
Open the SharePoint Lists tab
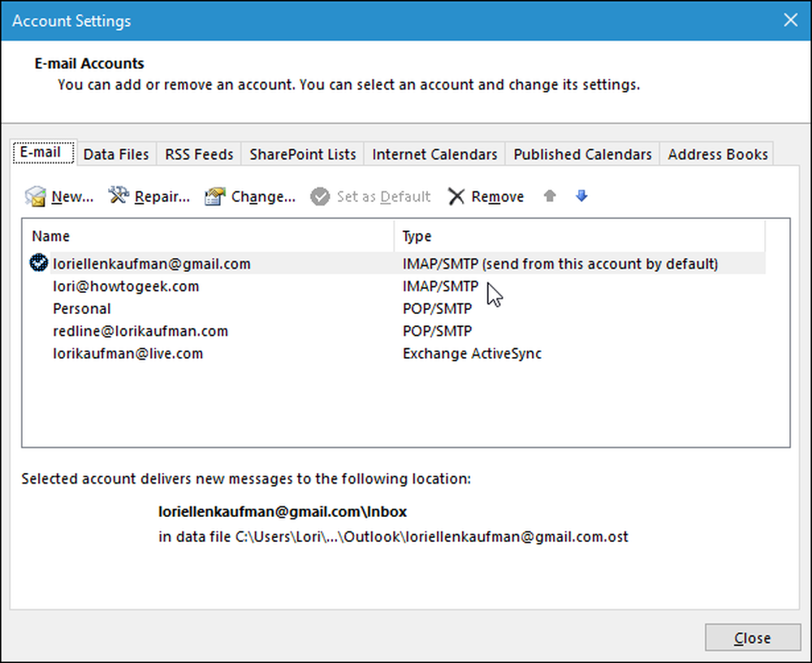pos(302,154)
